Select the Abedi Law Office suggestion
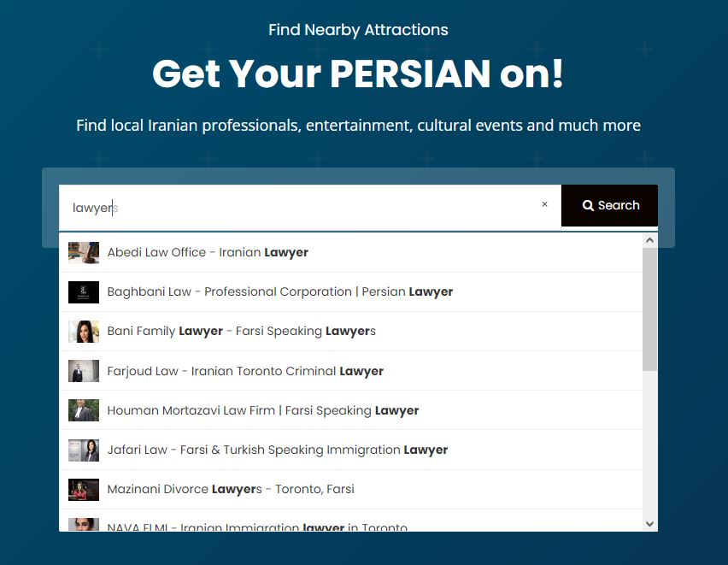728x565 pixels. tap(208, 253)
